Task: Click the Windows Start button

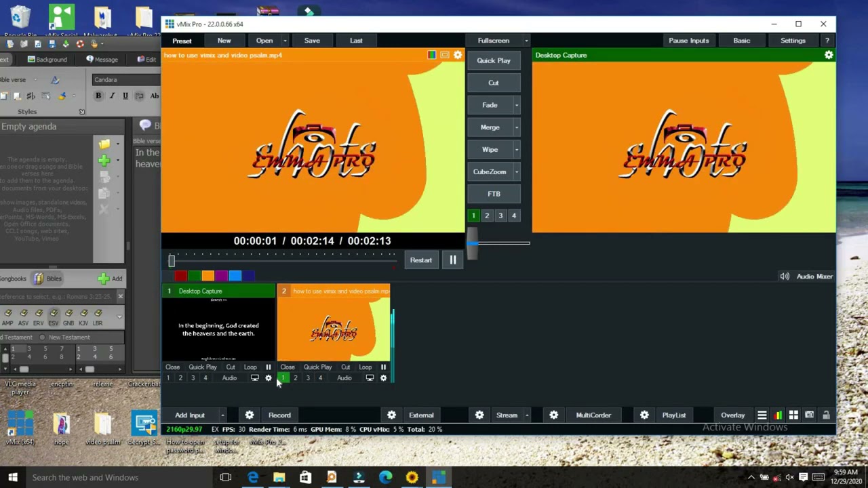Action: coord(12,477)
